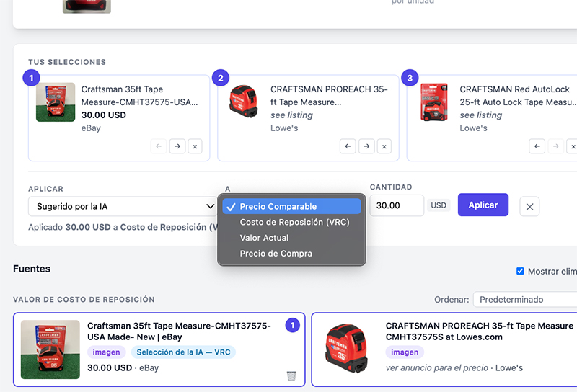Viewport: 577px width, 392px height.
Task: Move eBay Craftsman 35ft selection right
Action: coord(177,146)
